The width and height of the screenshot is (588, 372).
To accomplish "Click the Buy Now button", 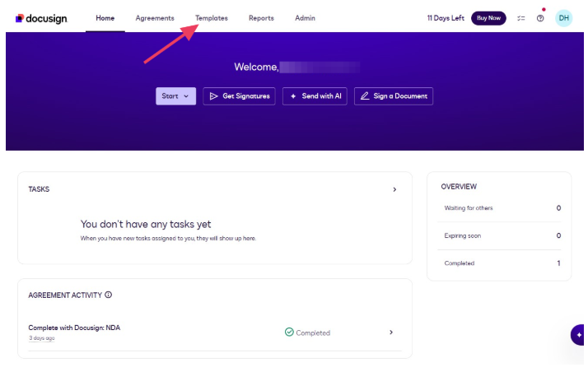I will pyautogui.click(x=488, y=18).
